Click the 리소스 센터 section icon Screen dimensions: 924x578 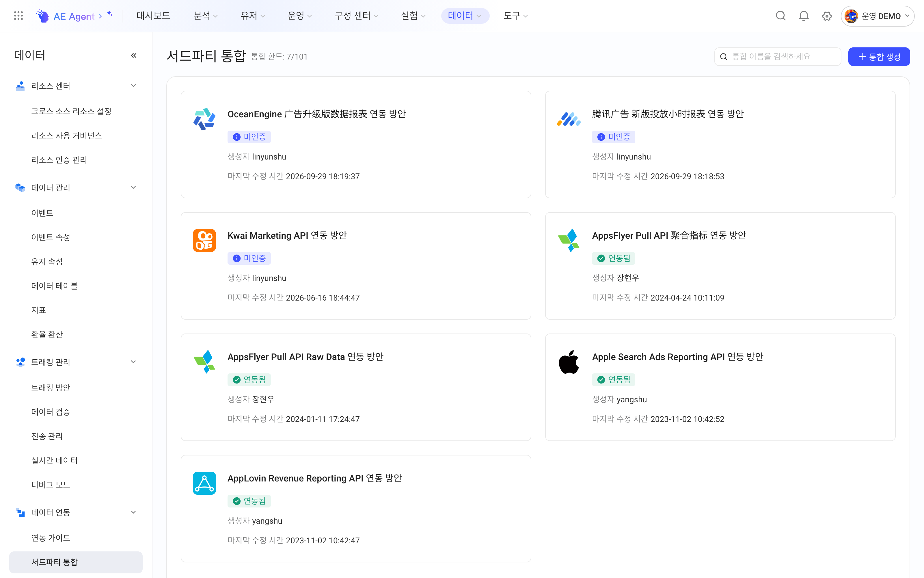coord(20,86)
